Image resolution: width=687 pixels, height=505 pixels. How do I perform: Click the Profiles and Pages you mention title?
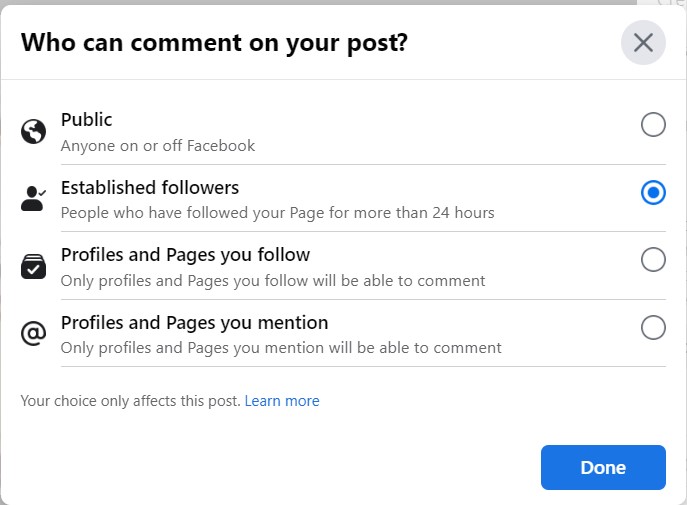click(195, 323)
